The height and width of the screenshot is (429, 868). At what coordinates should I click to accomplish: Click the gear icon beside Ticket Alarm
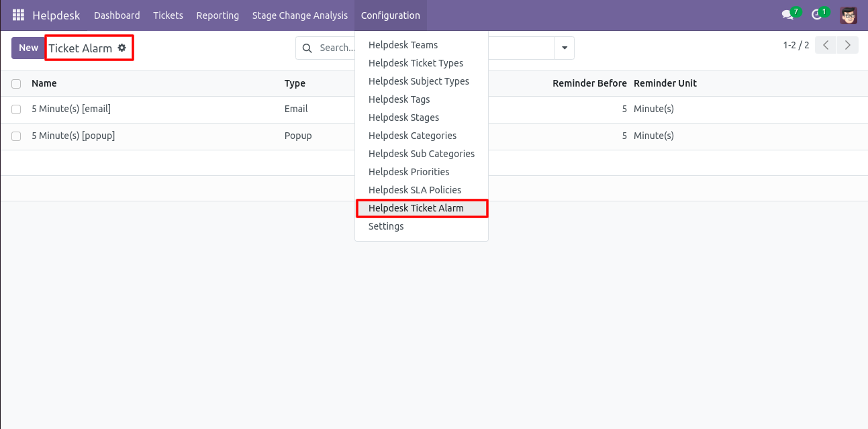(x=122, y=48)
